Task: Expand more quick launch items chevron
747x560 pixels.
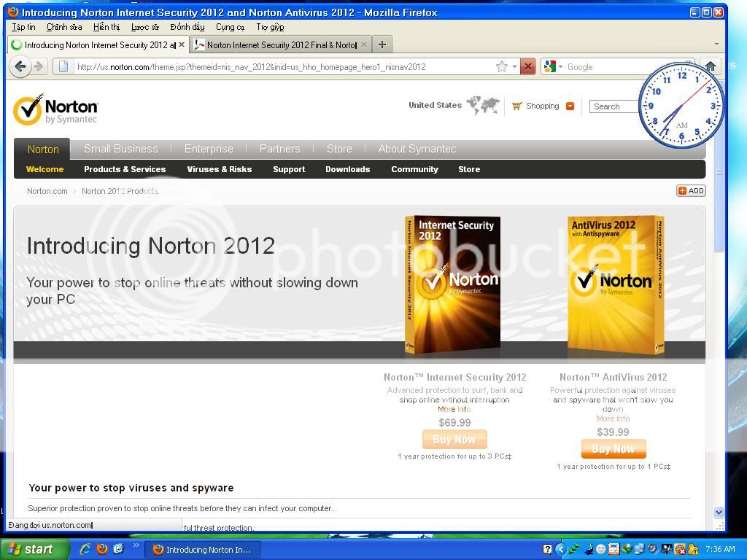Action: coord(136,545)
